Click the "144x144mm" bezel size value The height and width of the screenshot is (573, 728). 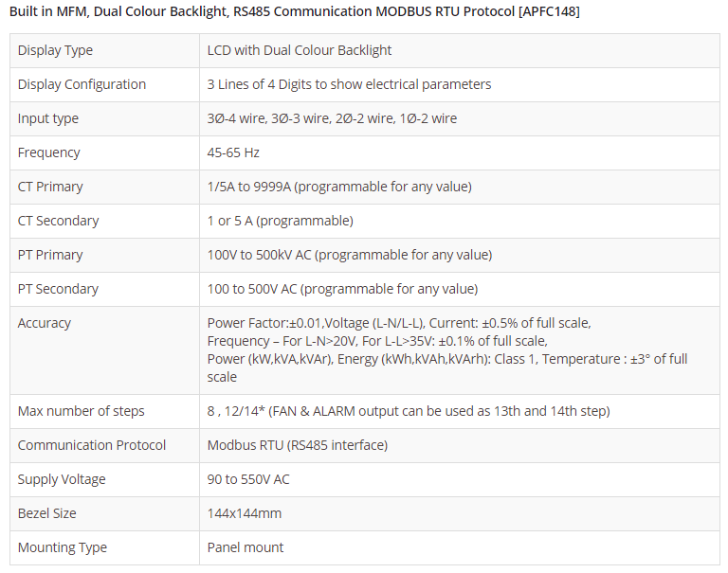(x=245, y=513)
